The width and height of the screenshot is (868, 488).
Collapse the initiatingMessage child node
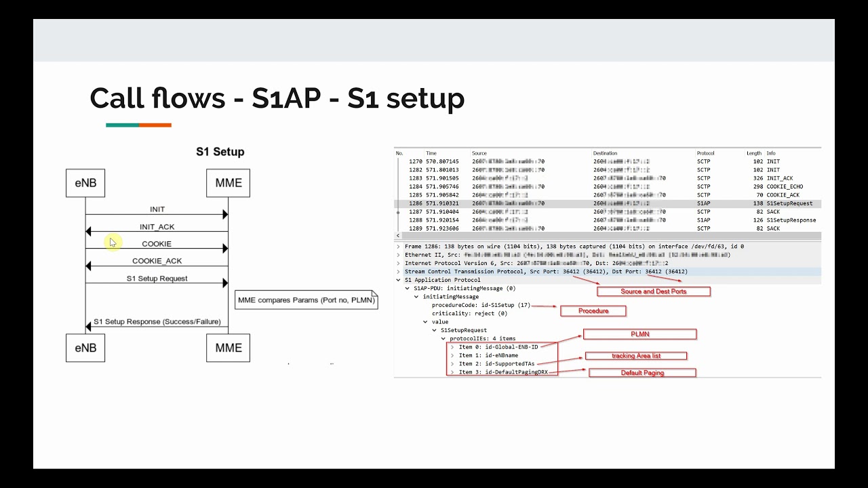416,297
